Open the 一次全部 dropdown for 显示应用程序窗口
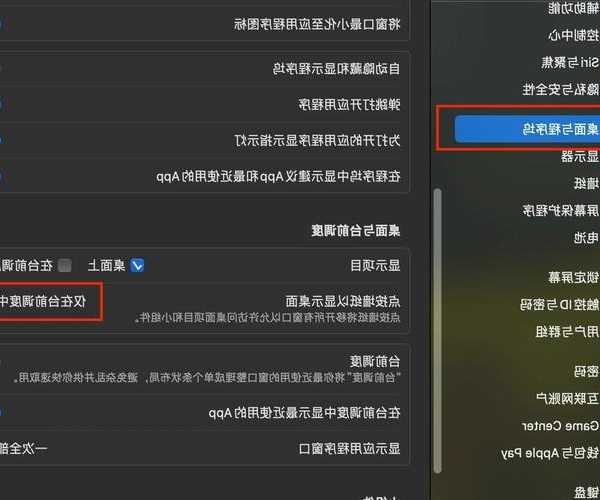600x500 pixels. coord(24,448)
